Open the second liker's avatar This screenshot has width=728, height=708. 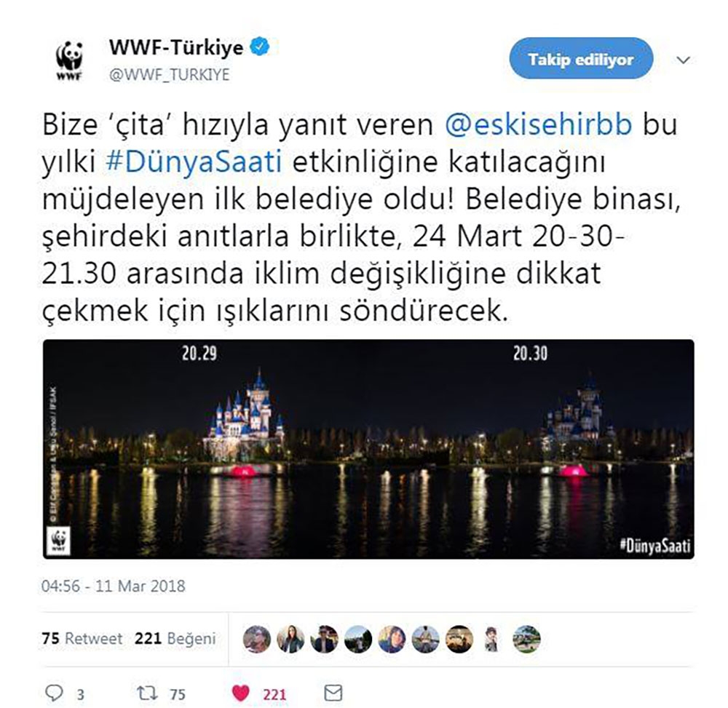click(x=290, y=640)
